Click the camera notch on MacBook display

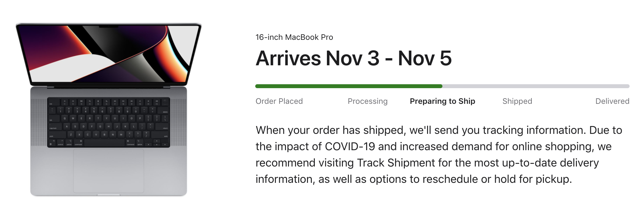pos(108,27)
